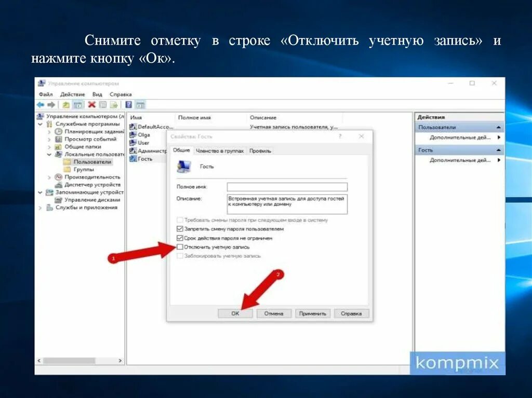
Task: Switch to the Профиль tab
Action: click(x=260, y=151)
